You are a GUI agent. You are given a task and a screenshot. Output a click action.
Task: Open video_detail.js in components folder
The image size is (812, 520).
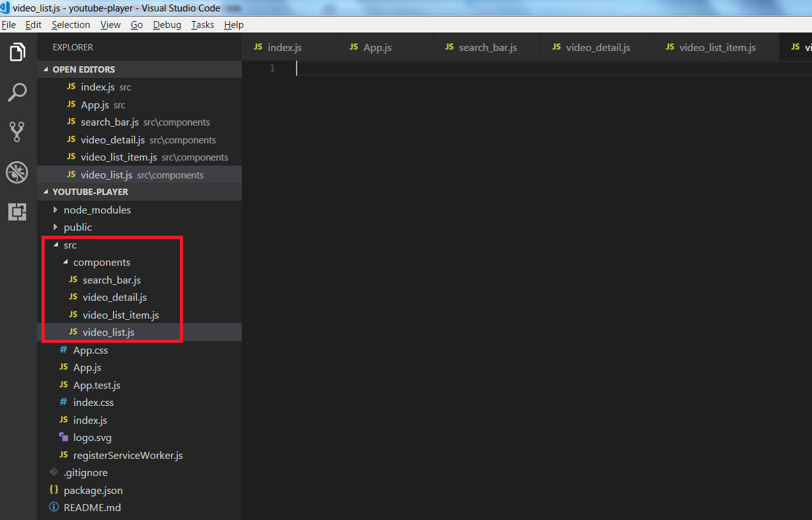click(x=139, y=297)
